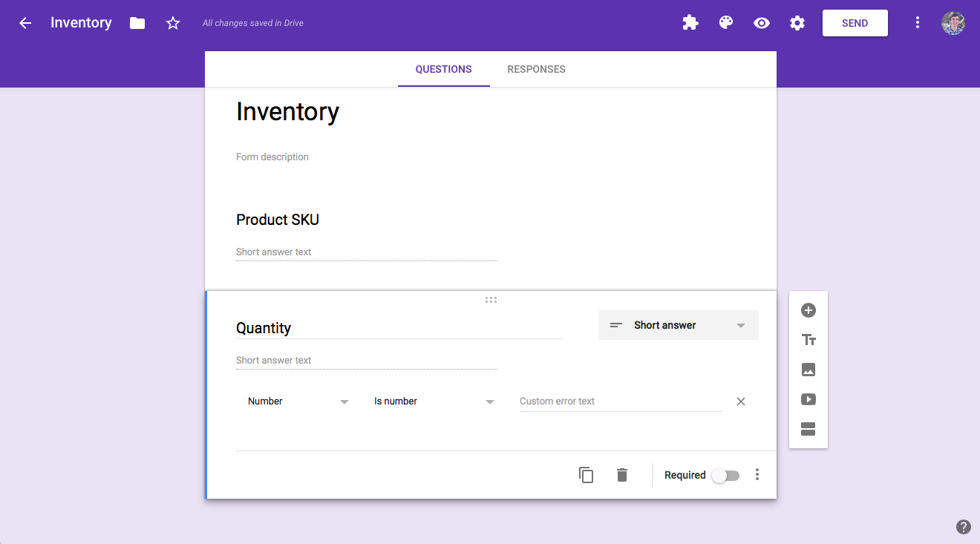Select the Questions tab
The height and width of the screenshot is (544, 980).
pos(443,69)
